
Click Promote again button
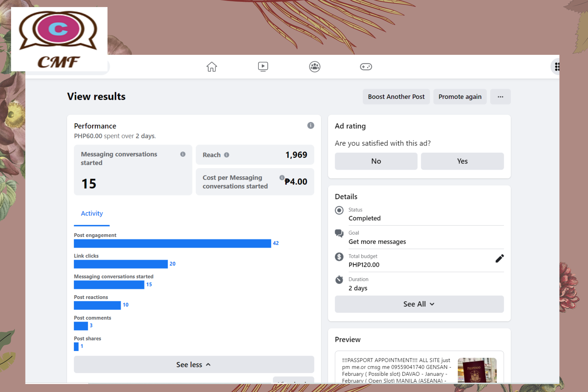point(459,97)
